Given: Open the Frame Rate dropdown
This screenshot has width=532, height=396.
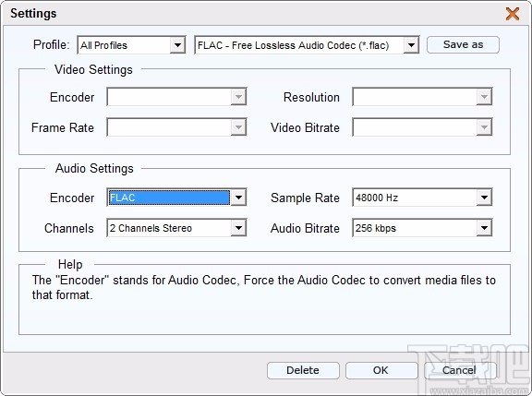Looking at the screenshot, I should pos(176,127).
